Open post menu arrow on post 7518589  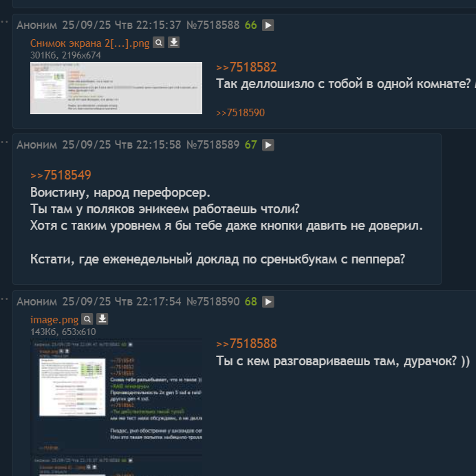pos(268,145)
